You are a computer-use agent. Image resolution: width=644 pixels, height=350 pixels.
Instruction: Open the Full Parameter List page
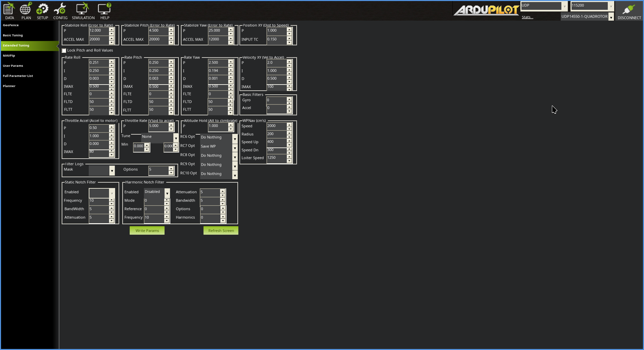(18, 76)
